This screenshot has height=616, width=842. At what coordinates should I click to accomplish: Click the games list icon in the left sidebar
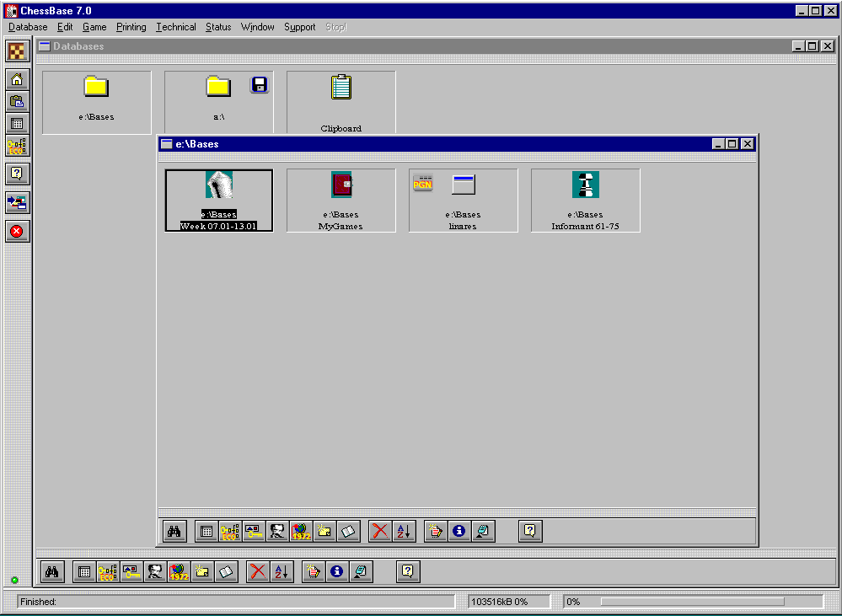tap(17, 124)
